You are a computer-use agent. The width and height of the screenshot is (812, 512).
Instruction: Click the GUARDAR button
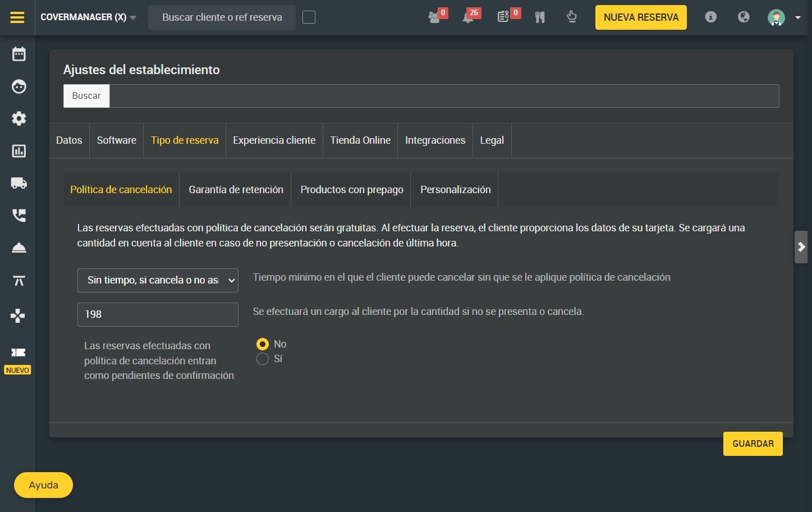[x=753, y=444]
